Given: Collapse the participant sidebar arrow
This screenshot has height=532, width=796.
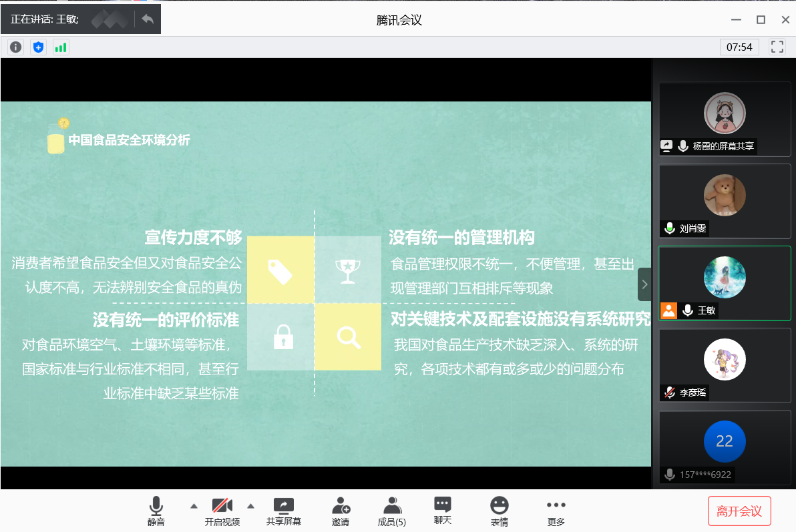Looking at the screenshot, I should [644, 284].
